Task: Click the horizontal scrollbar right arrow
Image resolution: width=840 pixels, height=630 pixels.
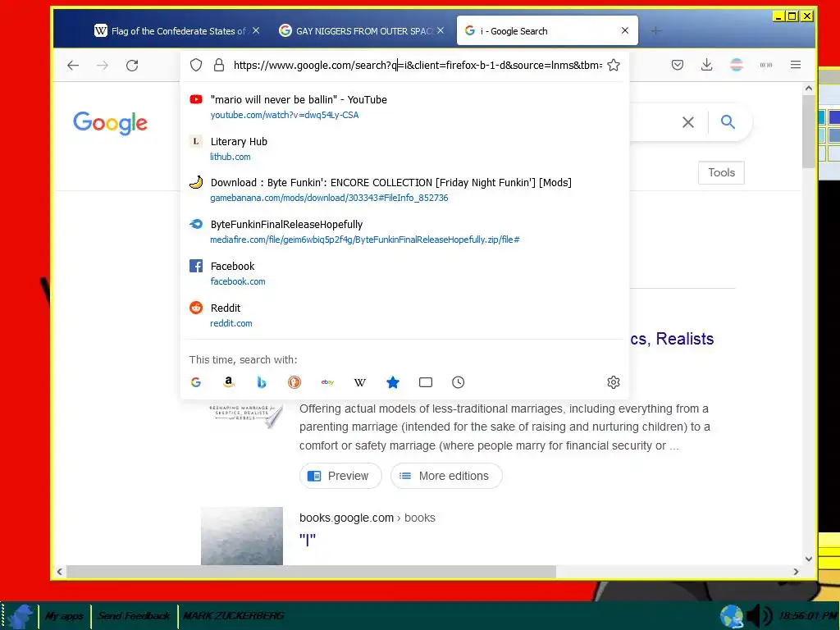Action: click(x=796, y=572)
